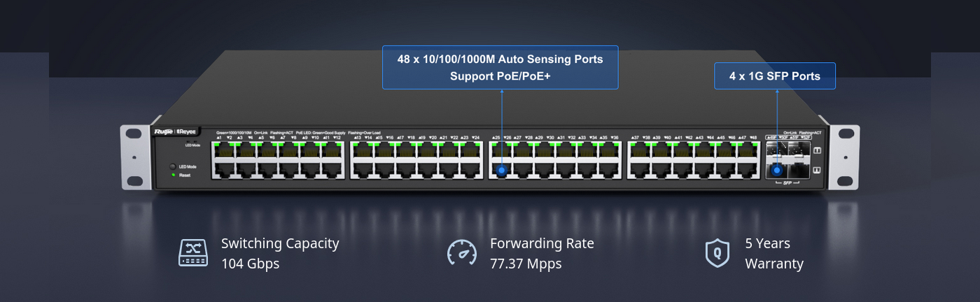Click the 5 Years Warranty text

(774, 254)
